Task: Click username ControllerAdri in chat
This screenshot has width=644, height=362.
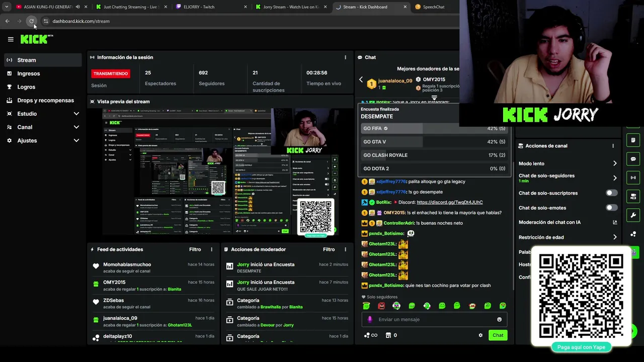Action: (399, 223)
